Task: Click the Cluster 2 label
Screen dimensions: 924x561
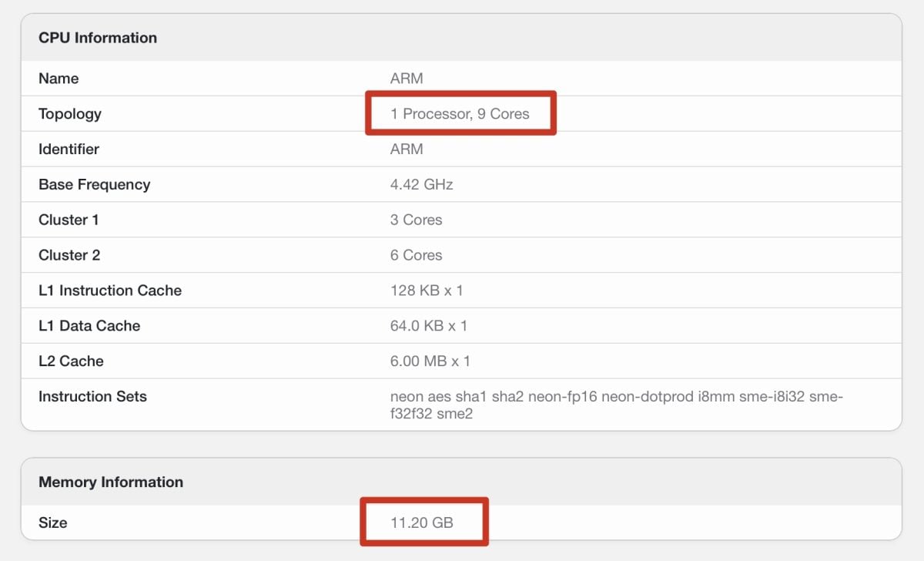Action: [x=69, y=256]
